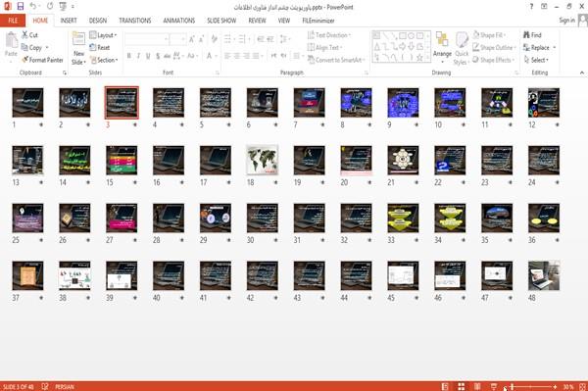Toggle Strikethrough formatting
The image size is (588, 391).
(168, 56)
